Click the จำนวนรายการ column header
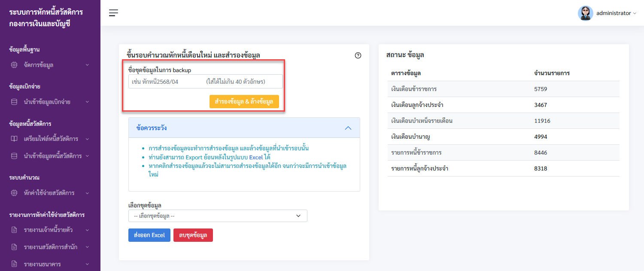Image resolution: width=644 pixels, height=271 pixels. pyautogui.click(x=552, y=73)
